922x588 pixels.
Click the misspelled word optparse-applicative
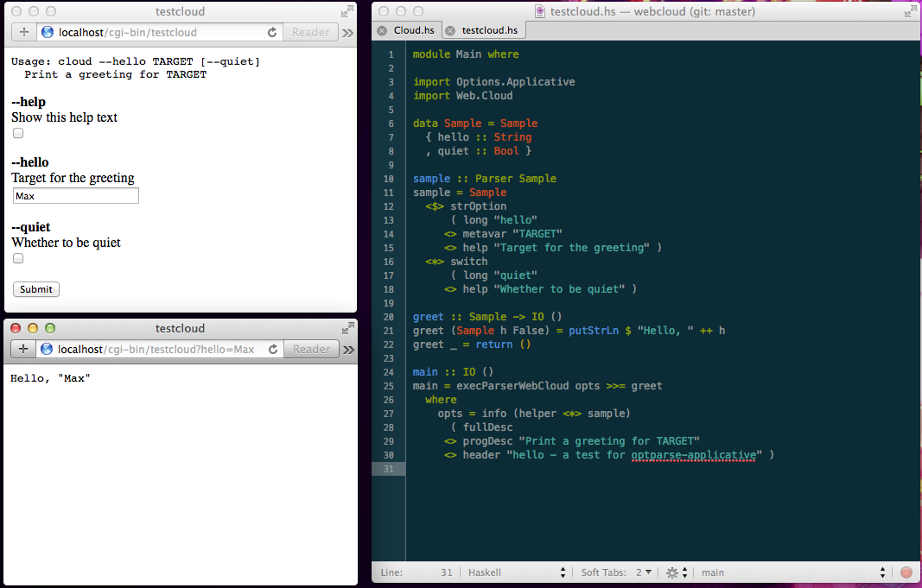694,455
